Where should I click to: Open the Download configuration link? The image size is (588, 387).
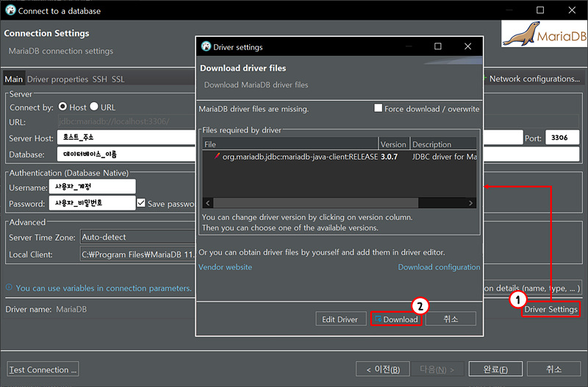439,267
